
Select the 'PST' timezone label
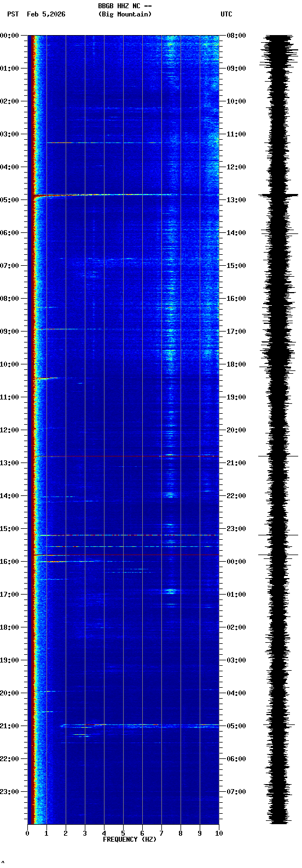pyautogui.click(x=13, y=14)
